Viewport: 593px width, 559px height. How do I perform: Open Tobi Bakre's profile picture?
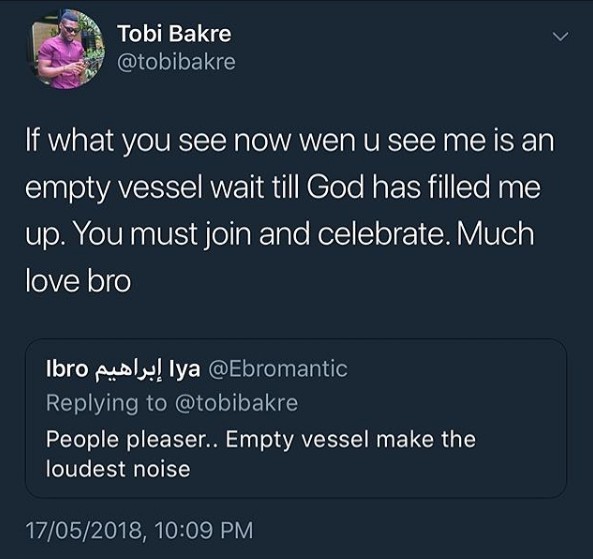[67, 50]
